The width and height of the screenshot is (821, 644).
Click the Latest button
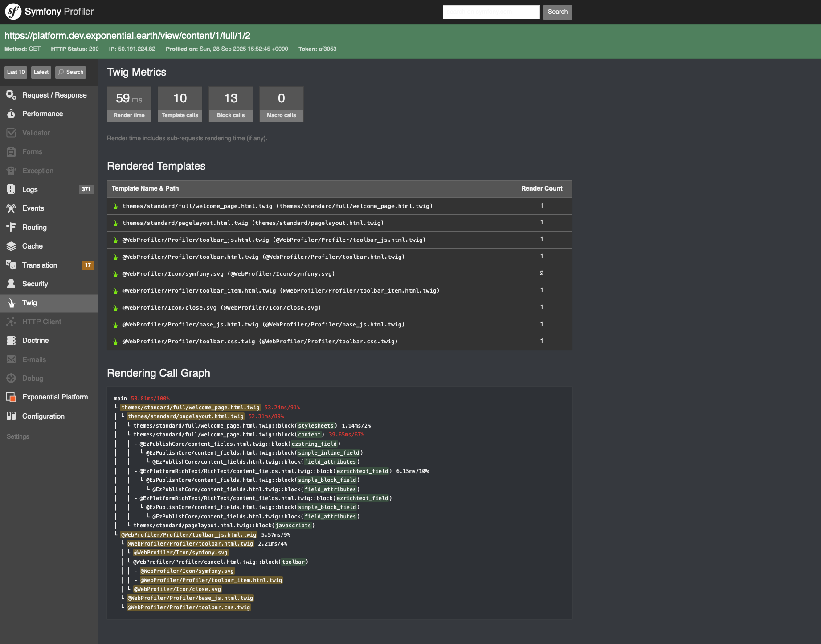(41, 72)
